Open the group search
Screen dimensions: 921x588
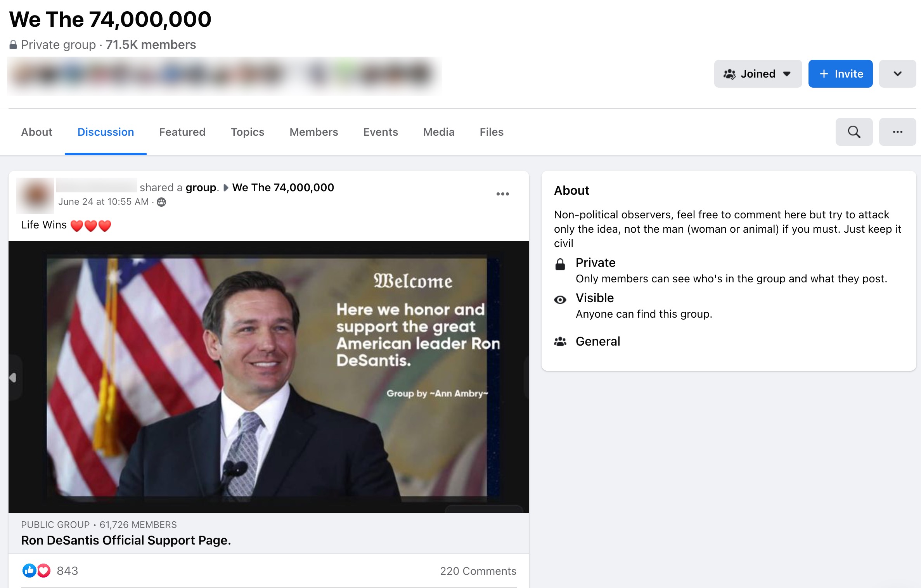853,132
